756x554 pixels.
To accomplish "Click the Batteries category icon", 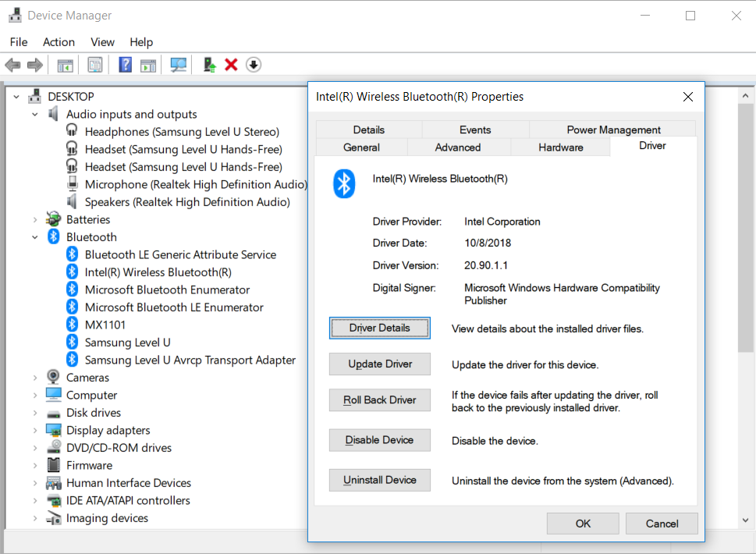I will pos(54,219).
